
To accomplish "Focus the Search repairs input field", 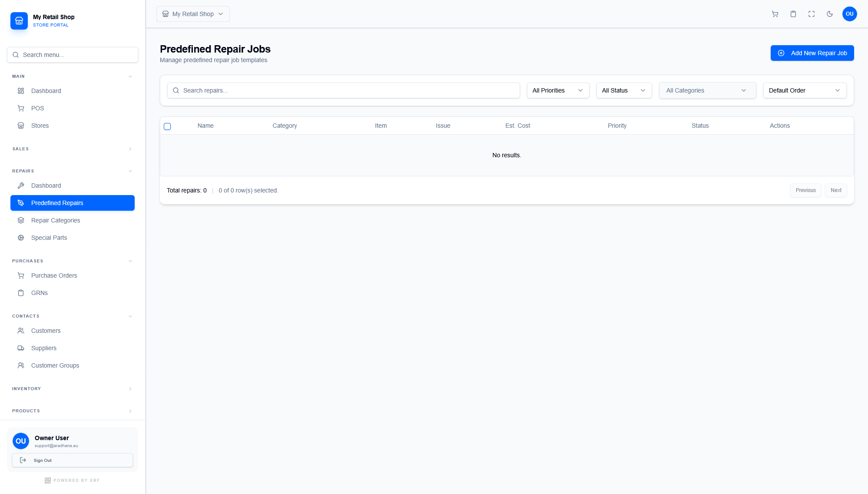I will pyautogui.click(x=343, y=90).
